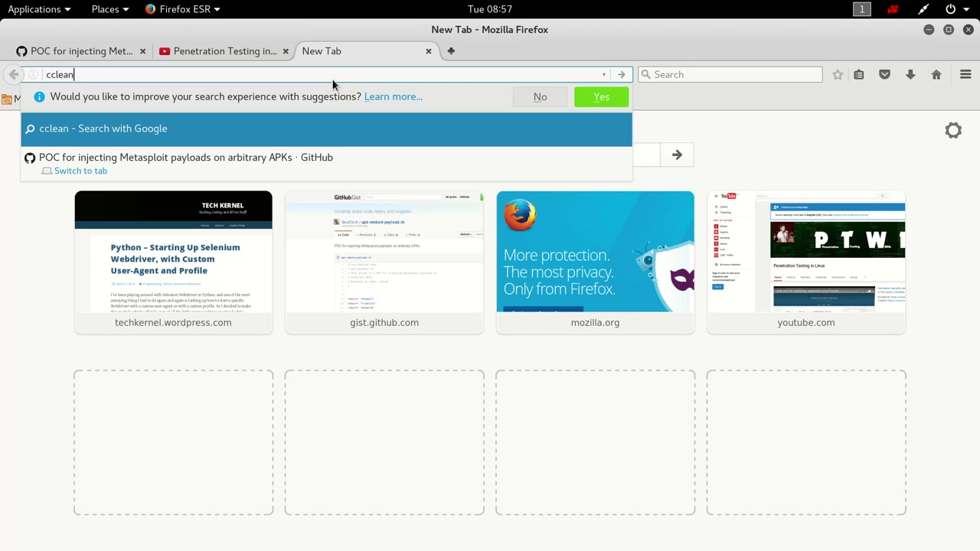This screenshot has width=980, height=551.
Task: Click the Pocket icon in toolbar
Action: (x=884, y=74)
